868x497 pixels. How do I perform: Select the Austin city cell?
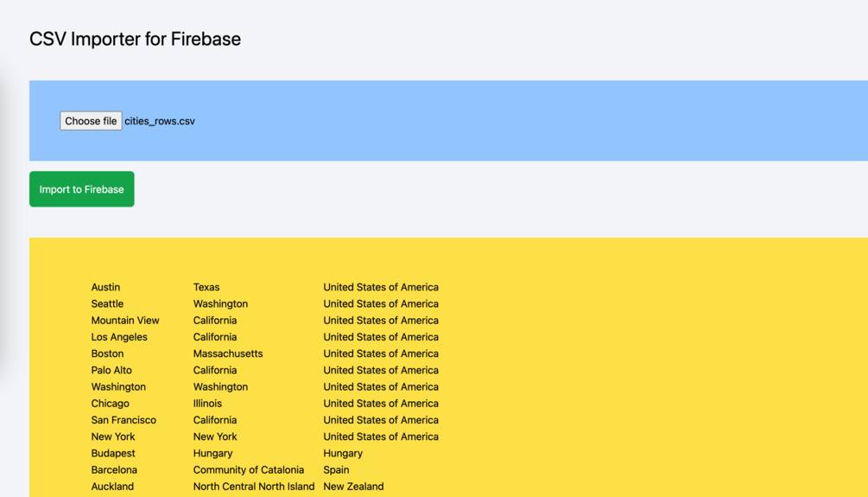click(105, 287)
